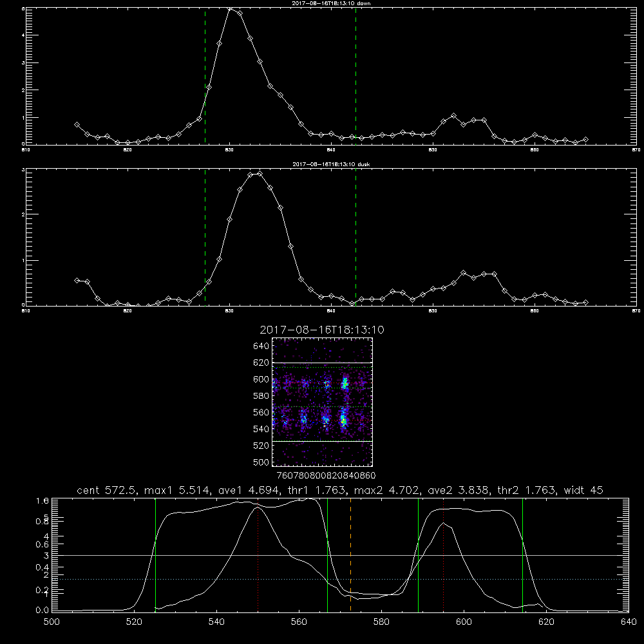Click the upper white boundary line on spectral image
This screenshot has height=644, width=644.
[323, 363]
